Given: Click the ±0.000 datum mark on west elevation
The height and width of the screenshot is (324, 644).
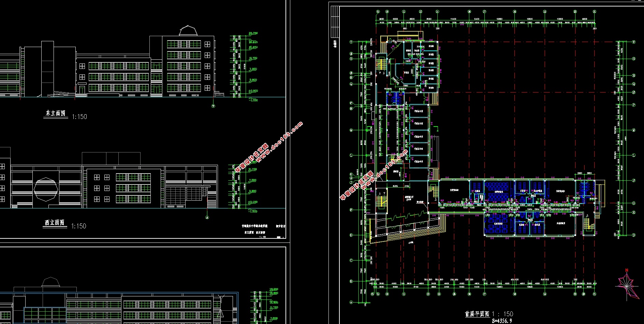Looking at the screenshot, I should (252, 202).
